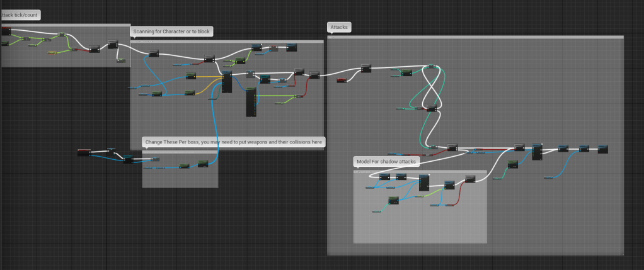
Task: Select the red event node left of the "Change These Per boss" box
Action: pos(84,152)
